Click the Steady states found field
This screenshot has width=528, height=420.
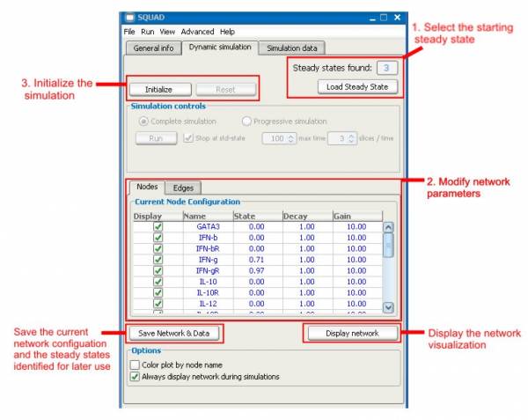click(x=387, y=68)
